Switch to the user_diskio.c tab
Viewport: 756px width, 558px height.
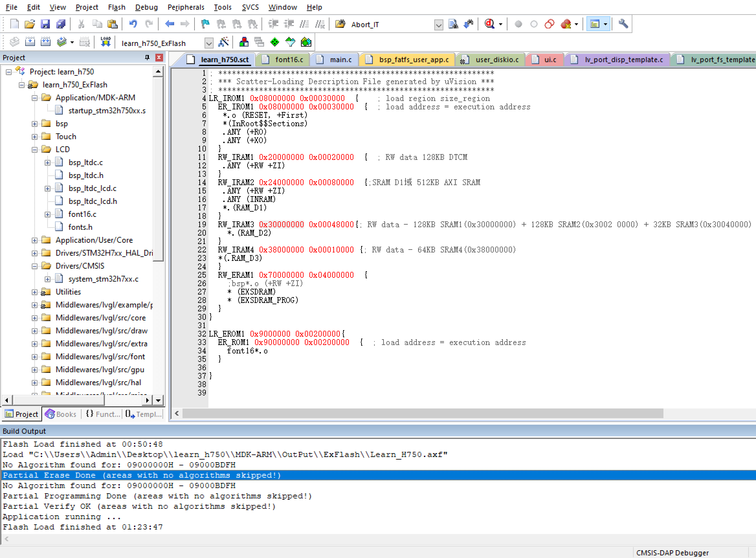point(490,60)
